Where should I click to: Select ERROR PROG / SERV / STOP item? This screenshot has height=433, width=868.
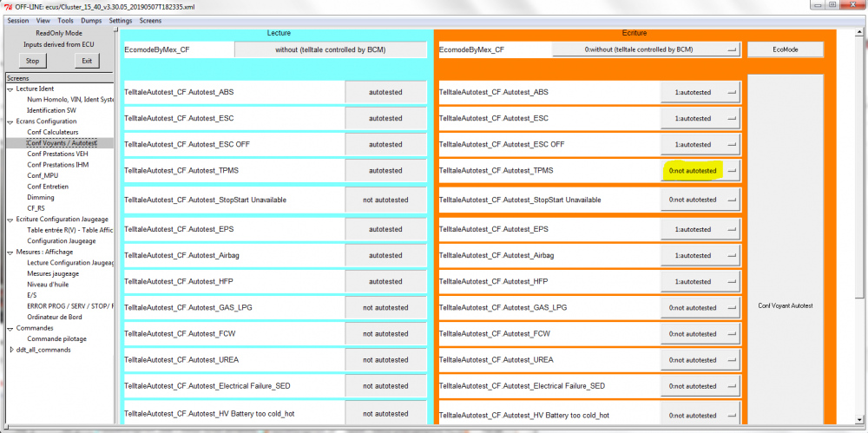click(70, 306)
